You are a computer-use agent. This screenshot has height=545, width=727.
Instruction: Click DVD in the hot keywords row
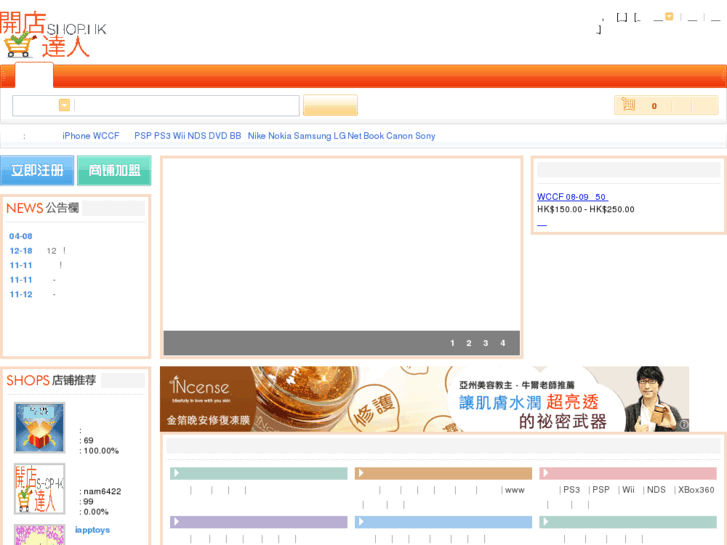click(217, 136)
